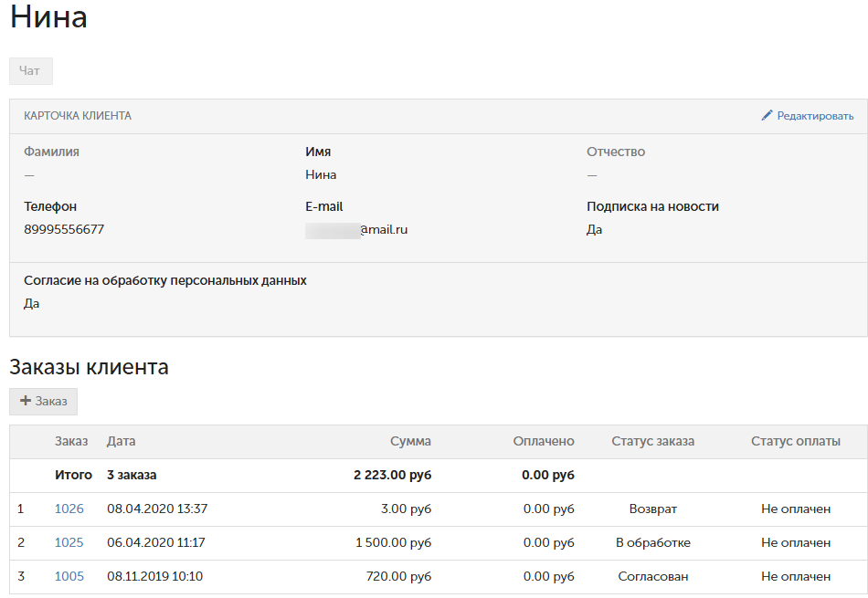This screenshot has width=868, height=598.
Task: Click the В обработке order status
Action: click(652, 542)
